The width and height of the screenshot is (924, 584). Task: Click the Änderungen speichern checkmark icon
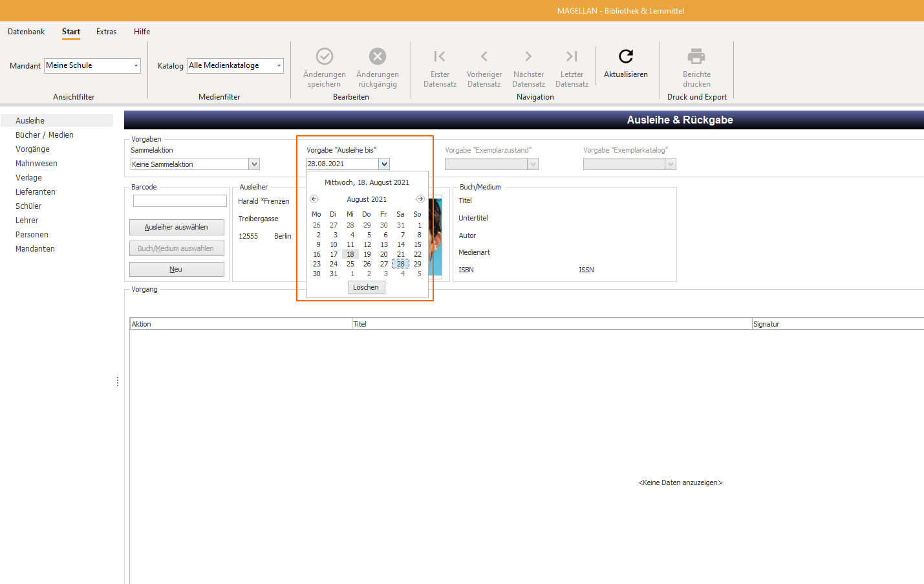pyautogui.click(x=325, y=56)
